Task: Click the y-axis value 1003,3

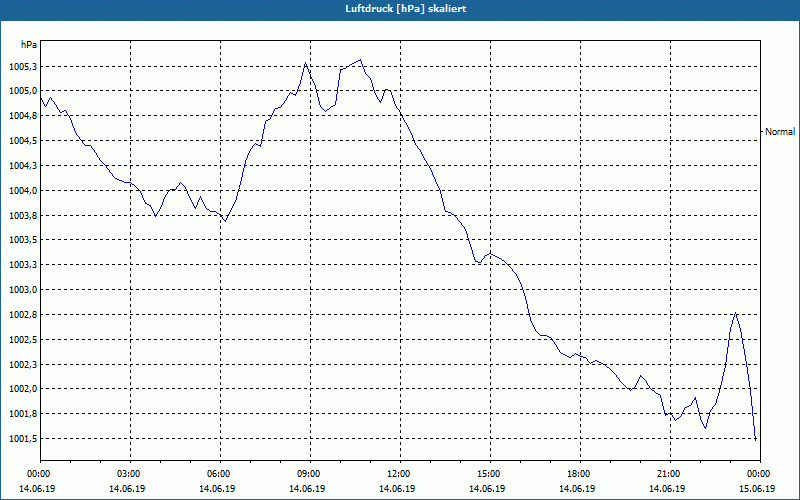Action: [x=23, y=265]
